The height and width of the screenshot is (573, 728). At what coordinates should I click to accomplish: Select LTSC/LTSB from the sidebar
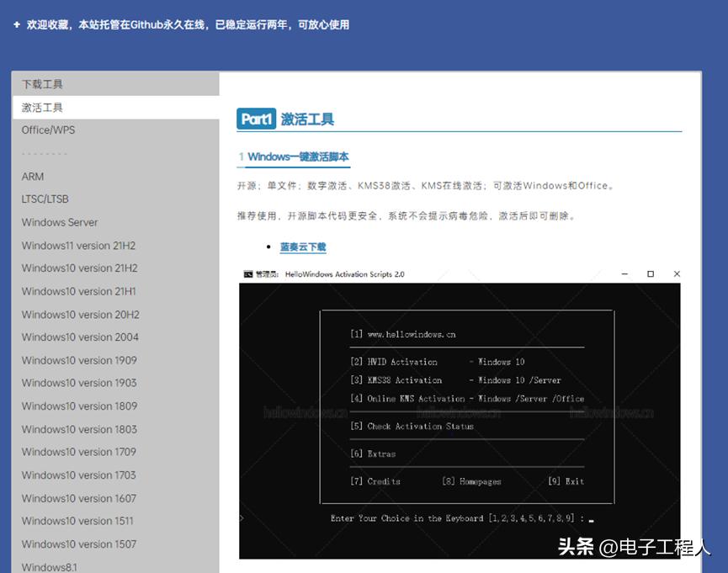[x=44, y=199]
